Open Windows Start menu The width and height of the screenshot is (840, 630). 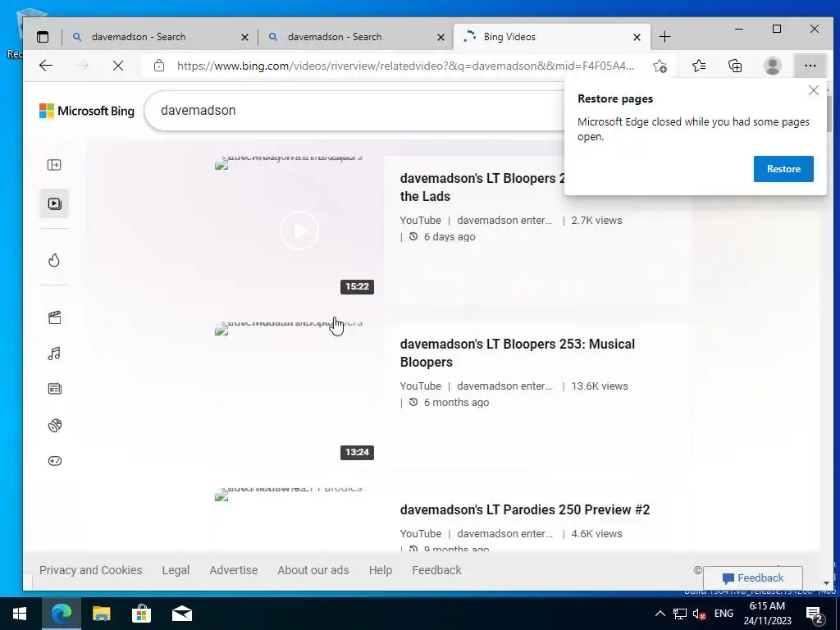tap(20, 614)
